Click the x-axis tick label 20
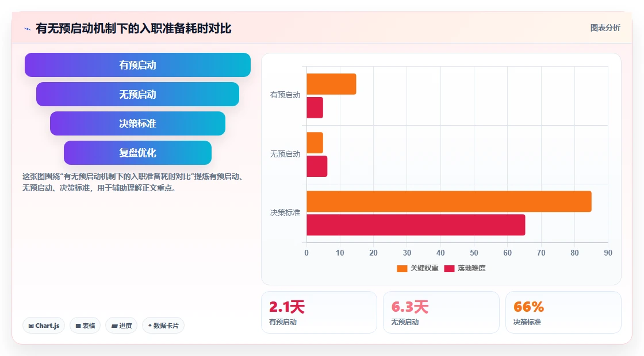This screenshot has height=356, width=644. pos(373,253)
